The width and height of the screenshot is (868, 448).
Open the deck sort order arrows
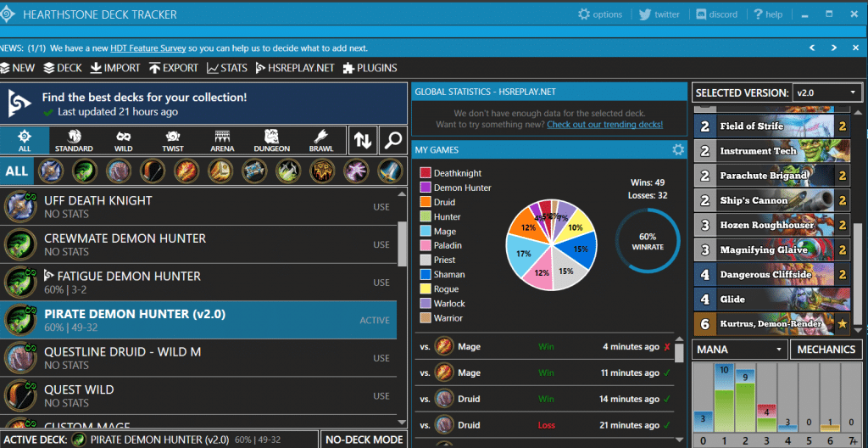(x=363, y=140)
